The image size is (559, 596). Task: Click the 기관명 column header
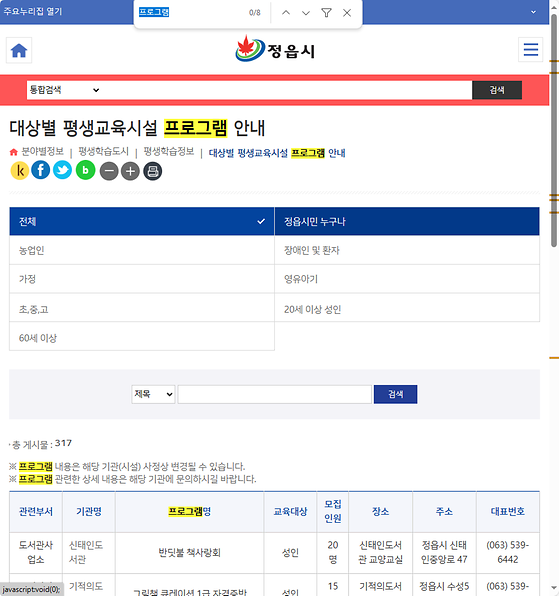(x=89, y=512)
